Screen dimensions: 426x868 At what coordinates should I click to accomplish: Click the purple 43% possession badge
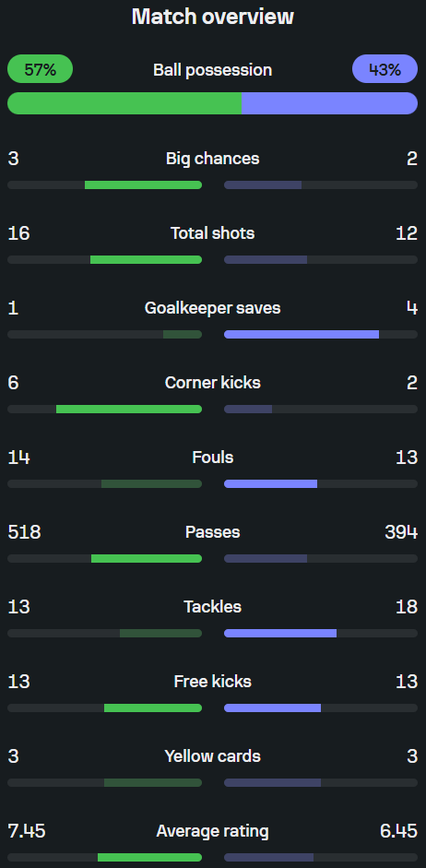coord(385,69)
